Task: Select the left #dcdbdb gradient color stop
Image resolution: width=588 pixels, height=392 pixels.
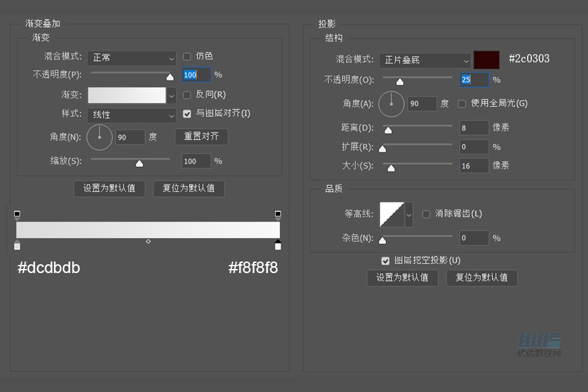Action: point(17,246)
